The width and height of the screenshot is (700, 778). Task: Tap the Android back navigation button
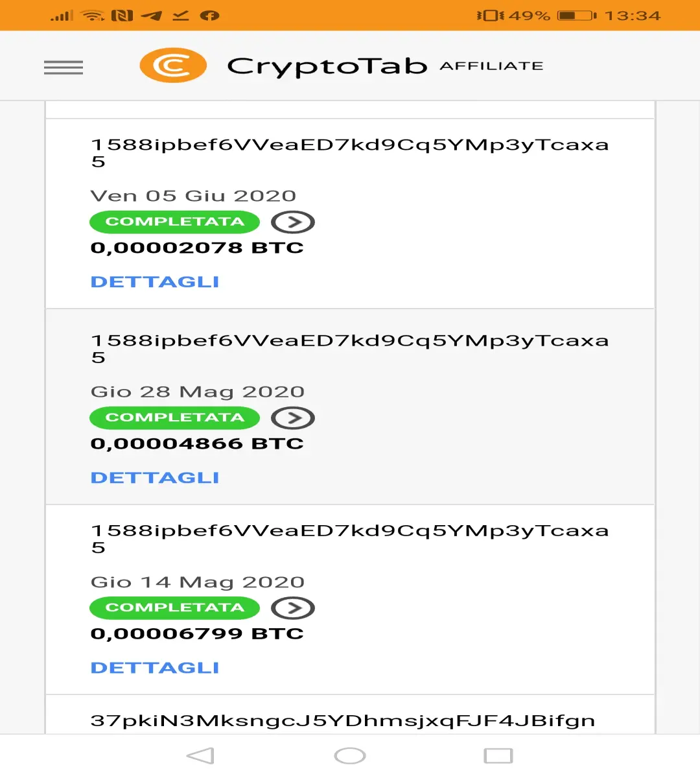click(200, 756)
